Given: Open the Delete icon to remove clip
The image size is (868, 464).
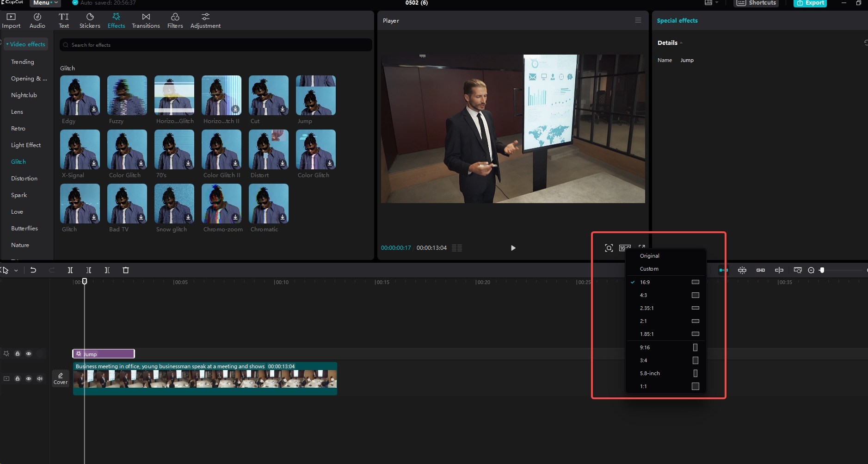Looking at the screenshot, I should click(x=126, y=270).
